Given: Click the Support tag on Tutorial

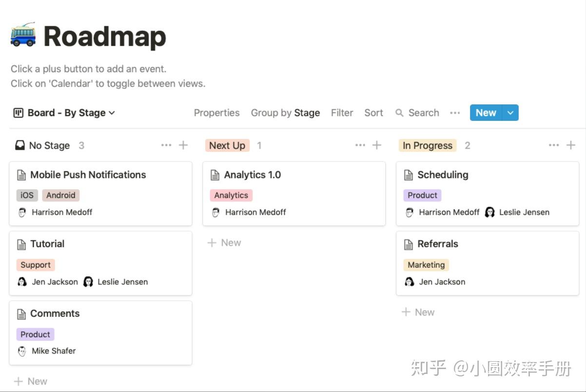Looking at the screenshot, I should tap(36, 265).
